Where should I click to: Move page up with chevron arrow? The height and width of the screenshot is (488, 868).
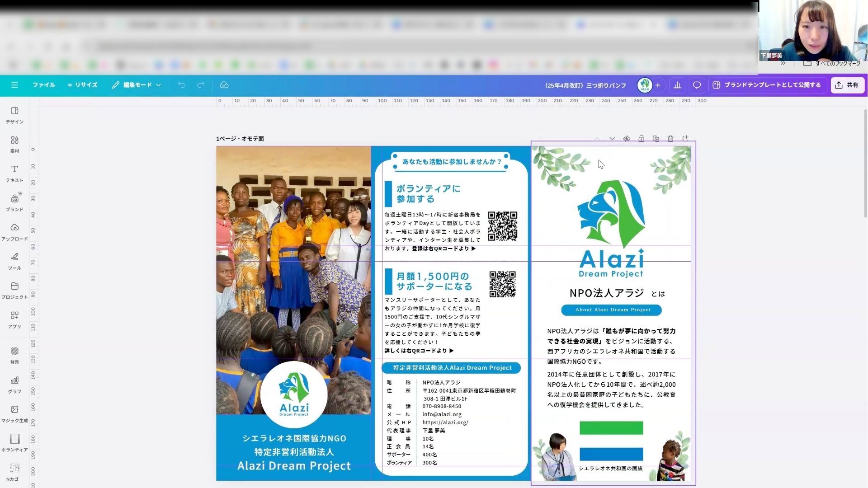pos(597,139)
